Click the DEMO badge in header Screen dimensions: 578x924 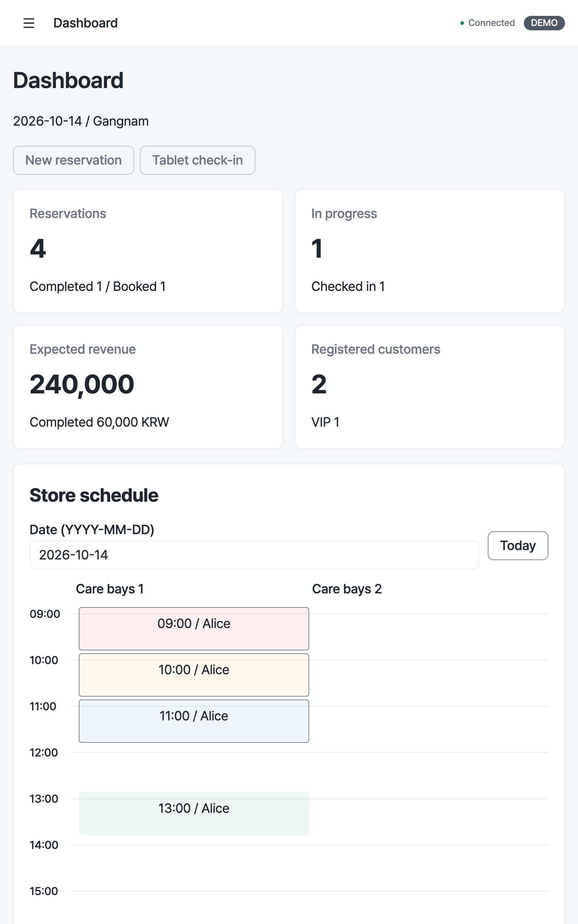click(544, 23)
